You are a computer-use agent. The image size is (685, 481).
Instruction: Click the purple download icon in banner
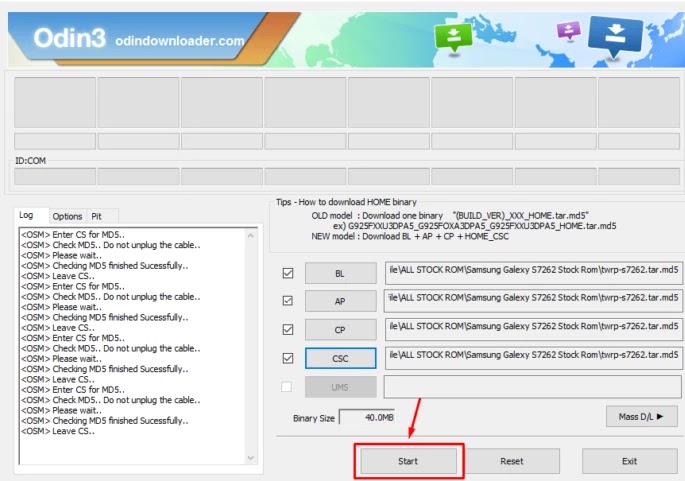coord(568,31)
